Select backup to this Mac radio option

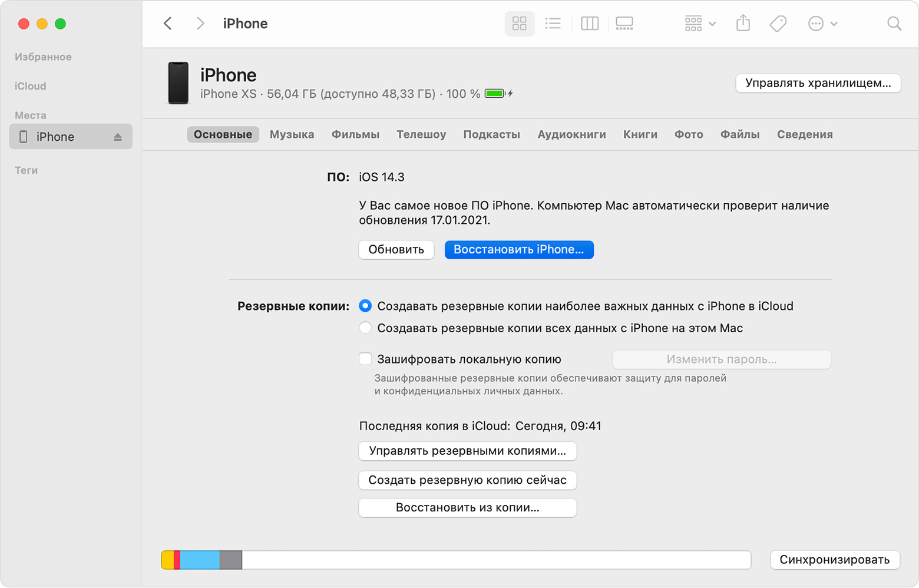coord(365,328)
